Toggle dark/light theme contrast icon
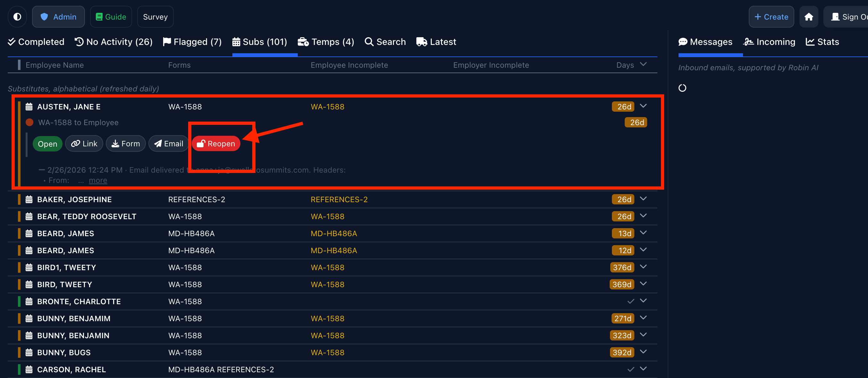 click(x=17, y=16)
